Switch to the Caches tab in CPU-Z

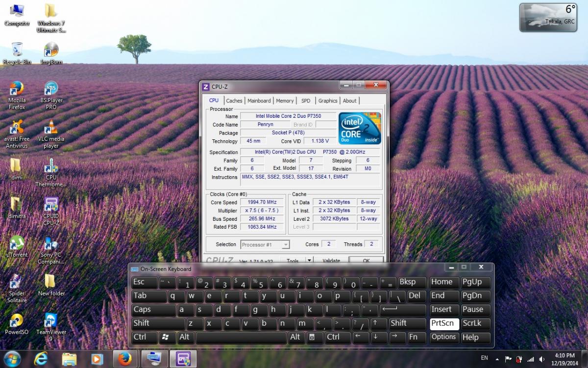tap(234, 101)
